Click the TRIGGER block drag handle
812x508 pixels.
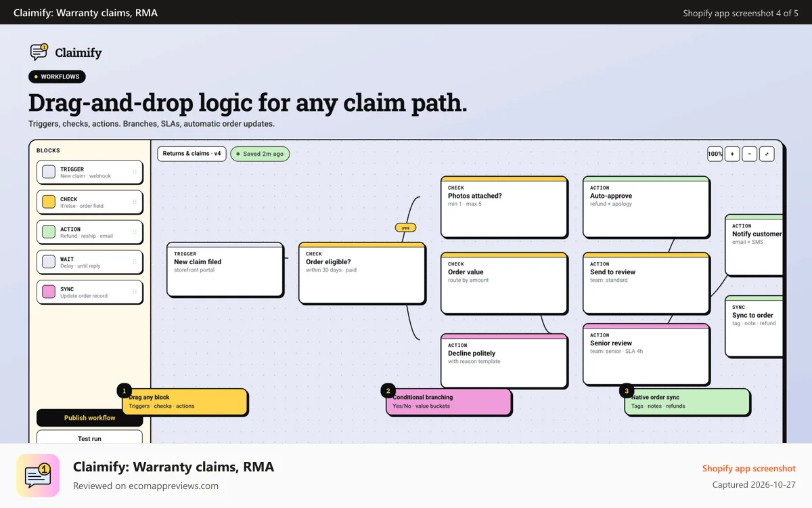[135, 172]
